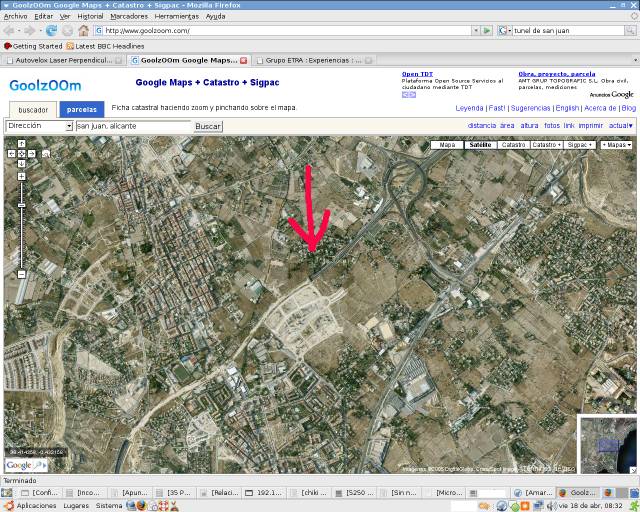640x512 pixels.
Task: Switch map to Mapa view
Action: 447,145
